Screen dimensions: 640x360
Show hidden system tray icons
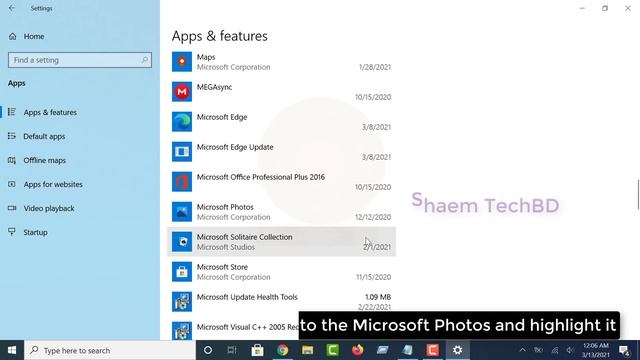tap(522, 350)
